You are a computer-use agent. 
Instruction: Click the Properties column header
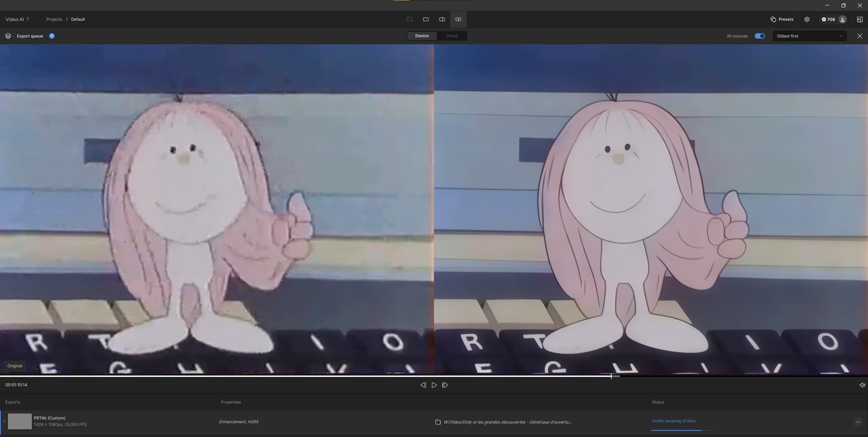pyautogui.click(x=231, y=402)
